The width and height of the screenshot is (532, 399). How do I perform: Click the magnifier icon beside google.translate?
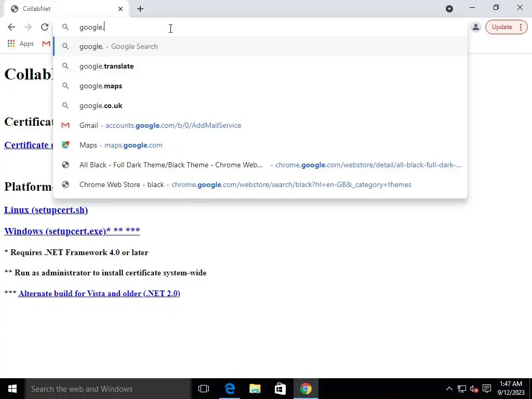click(x=65, y=66)
